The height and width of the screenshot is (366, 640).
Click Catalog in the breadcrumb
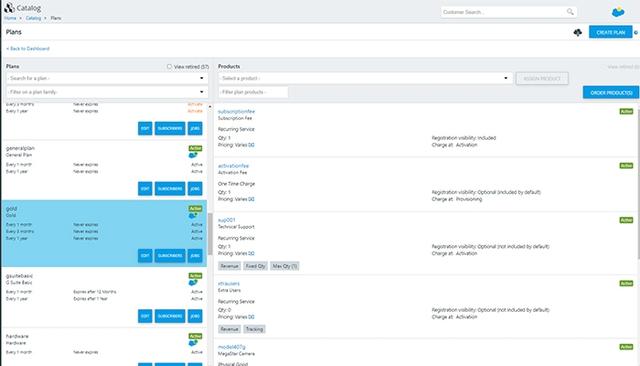[33, 18]
